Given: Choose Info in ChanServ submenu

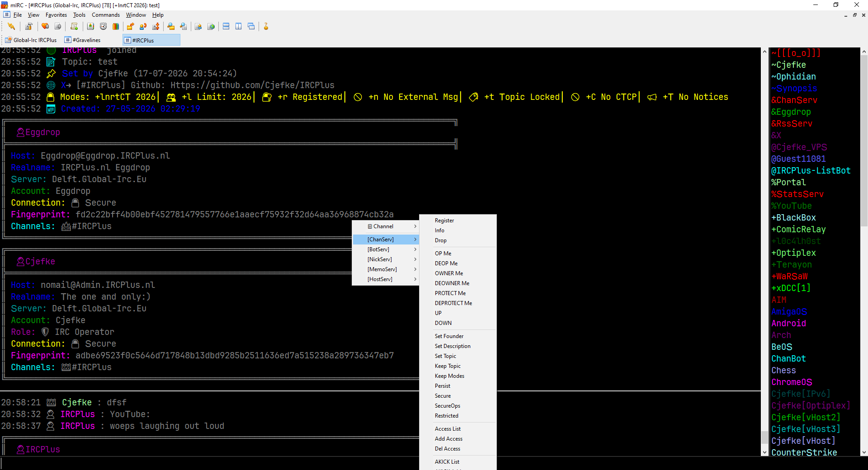Looking at the screenshot, I should (458, 230).
